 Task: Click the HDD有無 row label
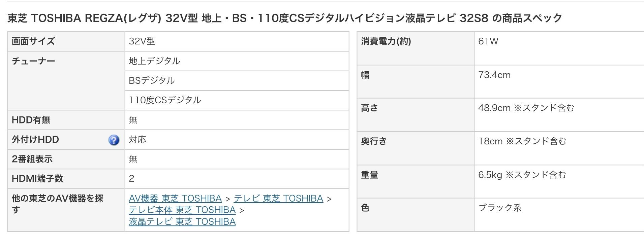tap(31, 120)
